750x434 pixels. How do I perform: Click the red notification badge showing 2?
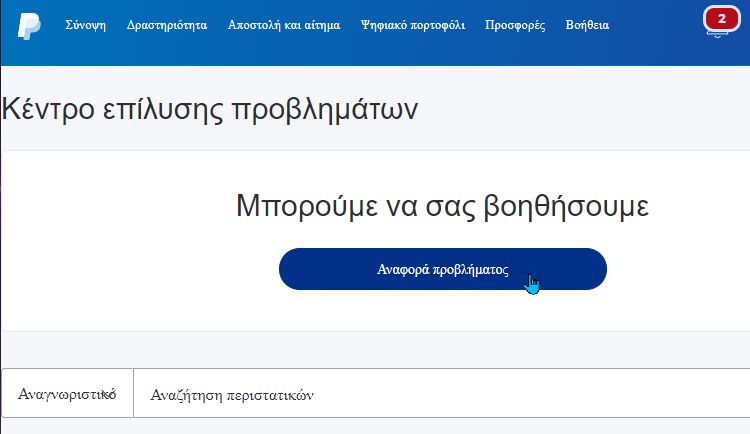click(722, 19)
